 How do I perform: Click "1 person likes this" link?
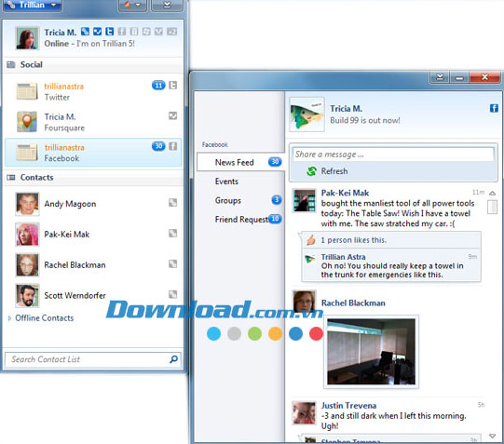click(x=354, y=240)
